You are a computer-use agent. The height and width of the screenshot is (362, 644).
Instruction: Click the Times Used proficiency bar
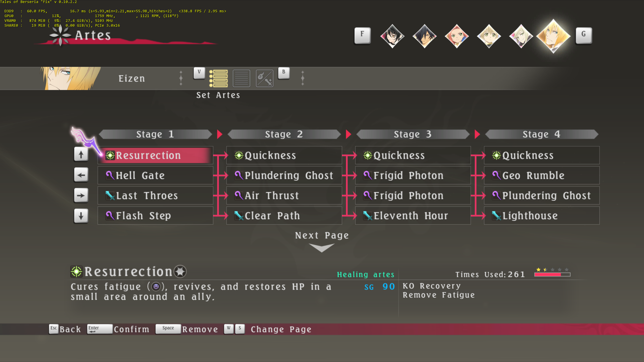(x=552, y=275)
